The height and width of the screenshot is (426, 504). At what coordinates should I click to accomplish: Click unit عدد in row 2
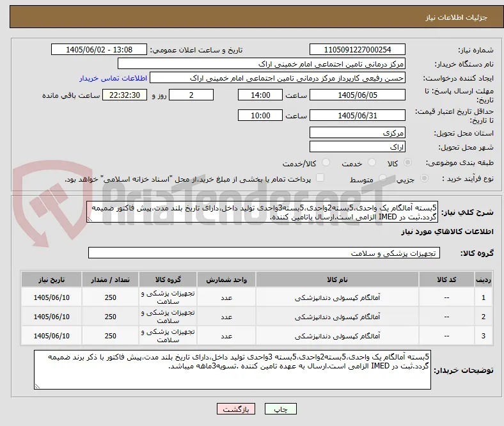point(226,317)
